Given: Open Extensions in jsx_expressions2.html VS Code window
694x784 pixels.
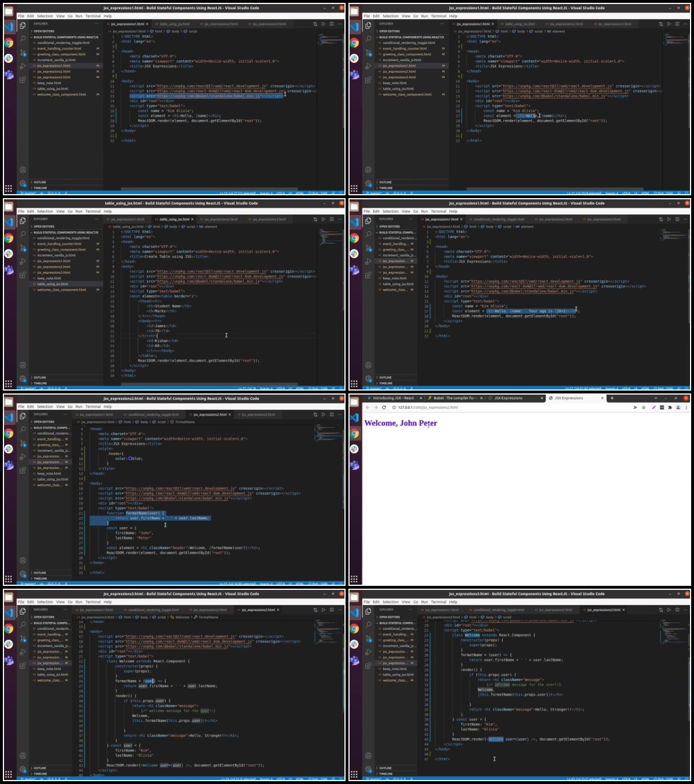Looking at the screenshot, I should [23, 471].
